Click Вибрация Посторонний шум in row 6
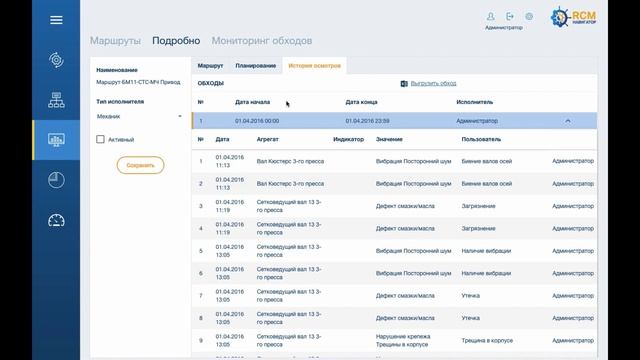 click(x=413, y=273)
